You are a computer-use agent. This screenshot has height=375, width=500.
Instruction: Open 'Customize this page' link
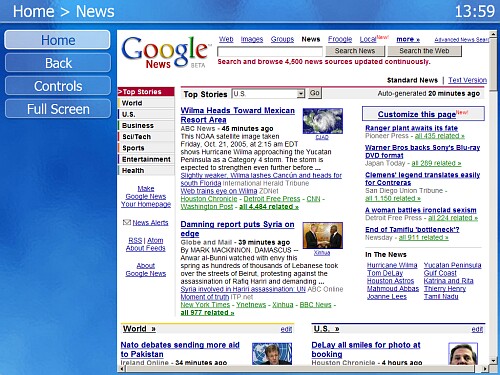click(x=417, y=114)
